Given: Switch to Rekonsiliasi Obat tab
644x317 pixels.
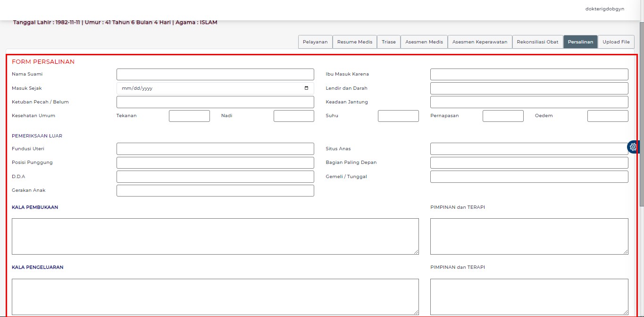Looking at the screenshot, I should point(537,42).
